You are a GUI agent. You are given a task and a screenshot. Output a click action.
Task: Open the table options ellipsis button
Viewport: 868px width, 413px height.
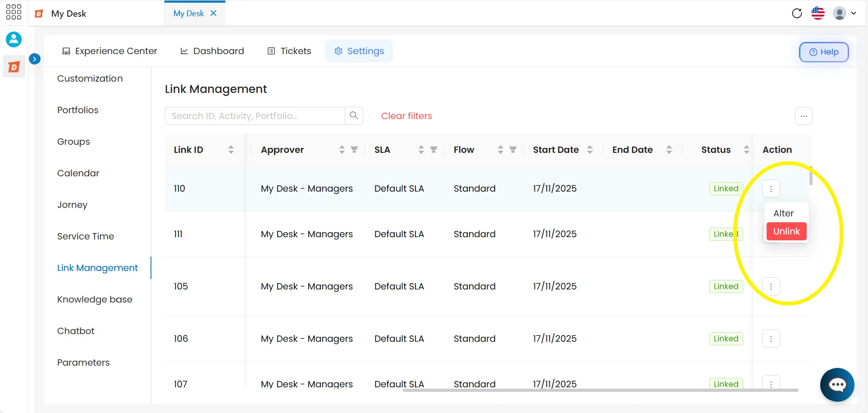(x=804, y=116)
